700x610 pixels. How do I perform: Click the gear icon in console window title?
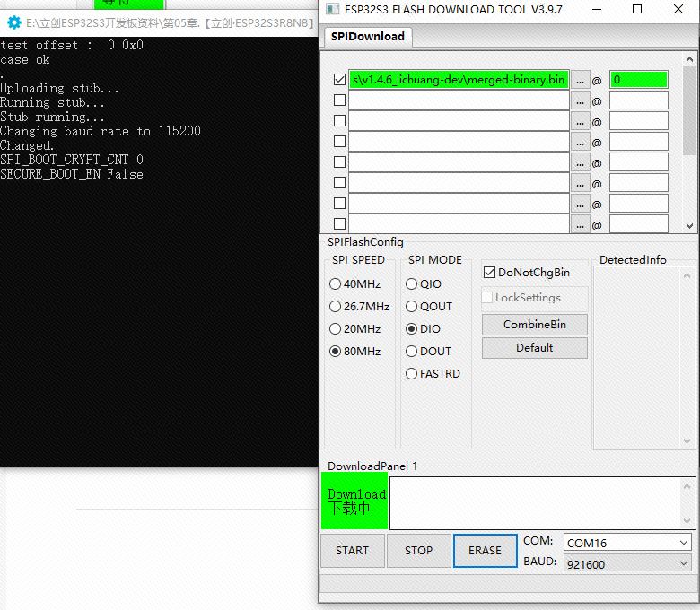pyautogui.click(x=14, y=22)
